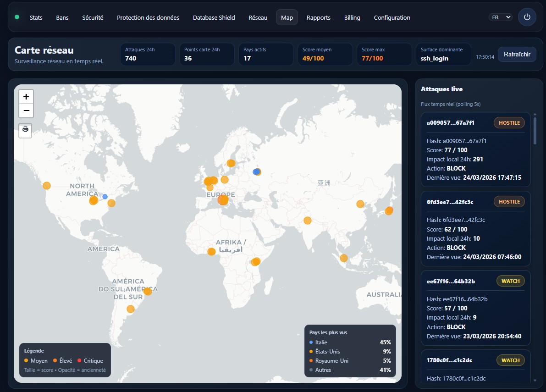
Task: Click the map zoom in plus button
Action: click(26, 97)
